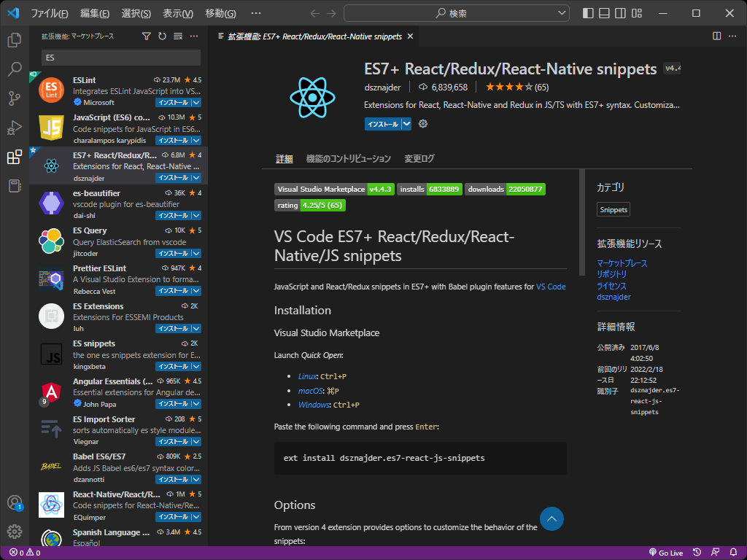
Task: Clear extension search results icon
Action: coord(178,36)
